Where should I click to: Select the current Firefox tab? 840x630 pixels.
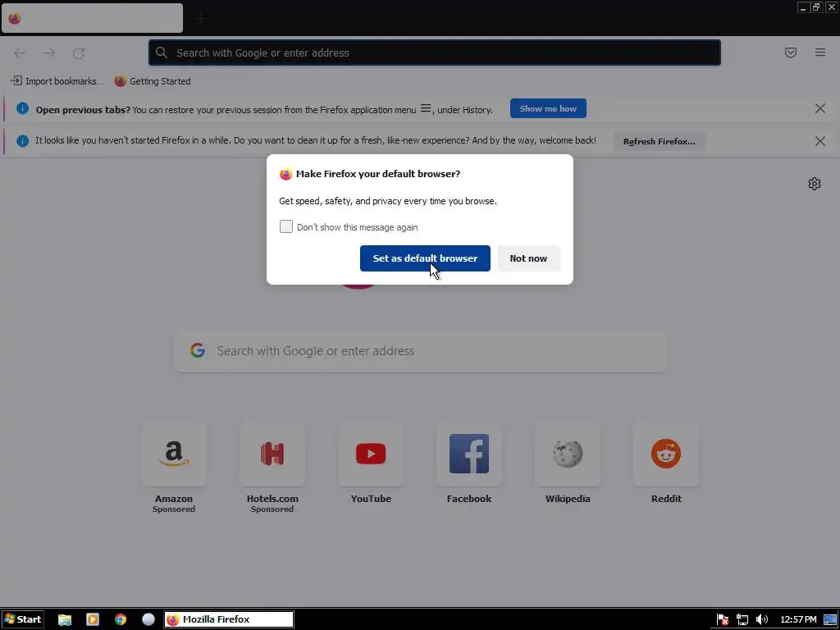tap(92, 18)
